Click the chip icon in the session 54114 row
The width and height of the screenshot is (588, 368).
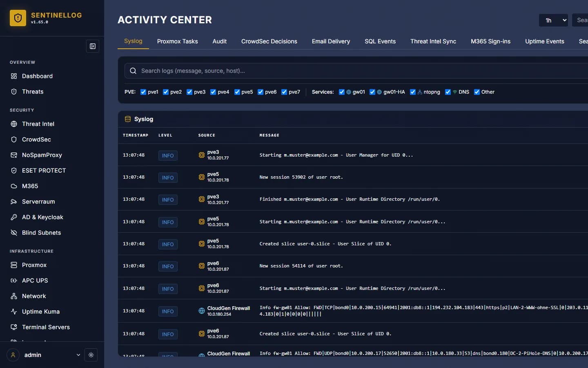(202, 266)
